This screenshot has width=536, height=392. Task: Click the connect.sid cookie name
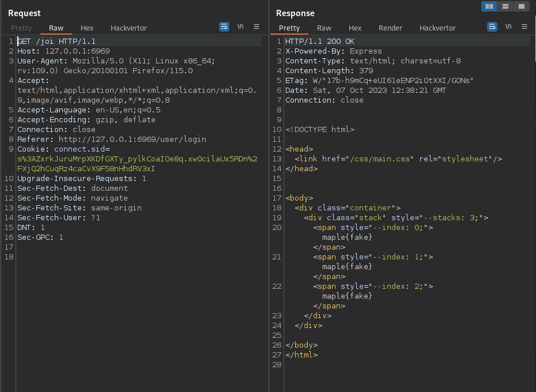tap(82, 149)
